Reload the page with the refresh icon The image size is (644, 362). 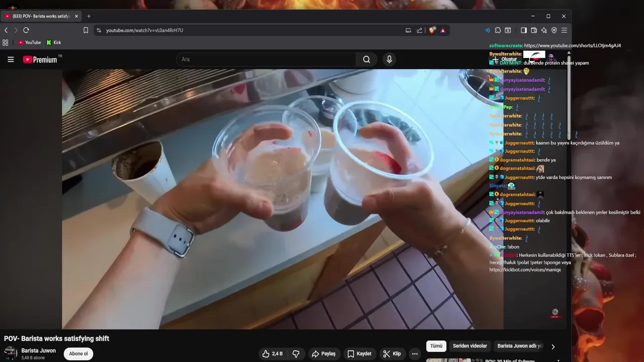pyautogui.click(x=26, y=30)
